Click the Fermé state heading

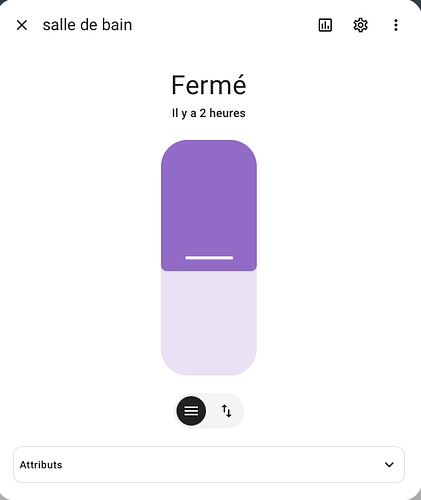pyautogui.click(x=209, y=85)
